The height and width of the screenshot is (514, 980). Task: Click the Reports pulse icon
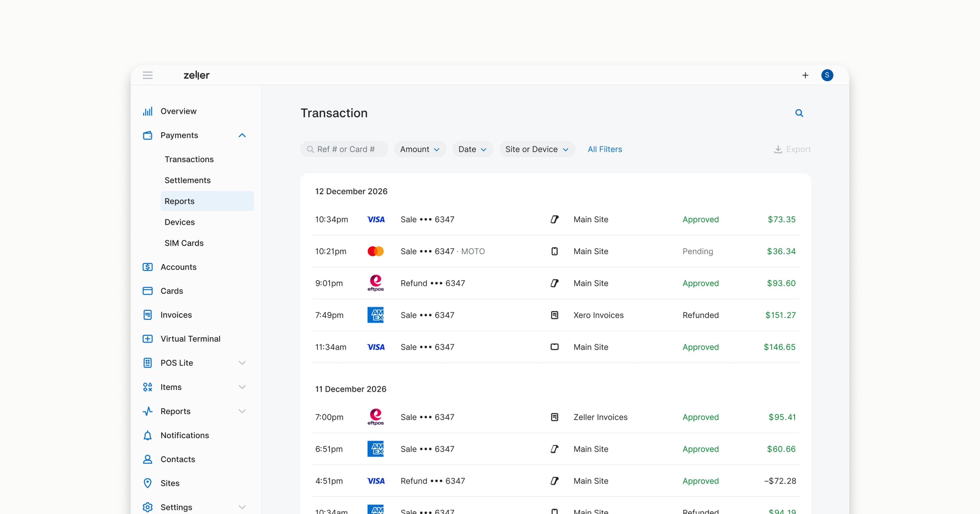(148, 411)
